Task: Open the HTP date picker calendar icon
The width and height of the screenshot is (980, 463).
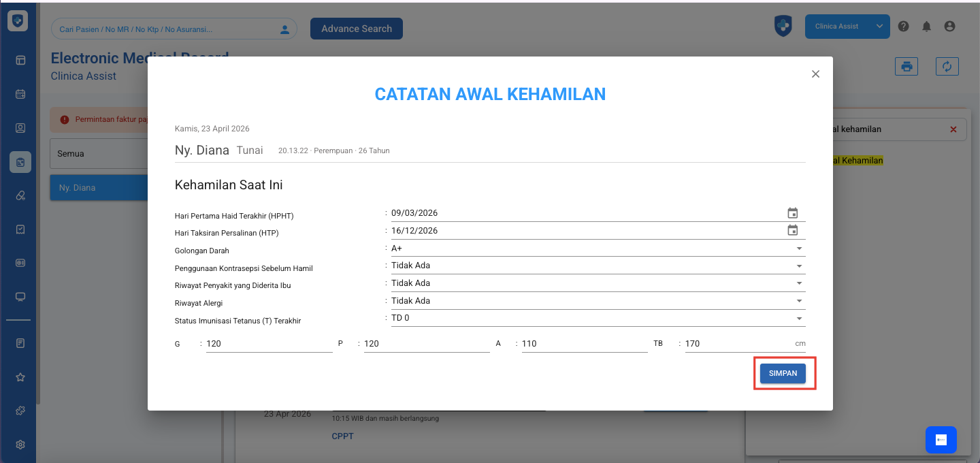Action: [792, 231]
